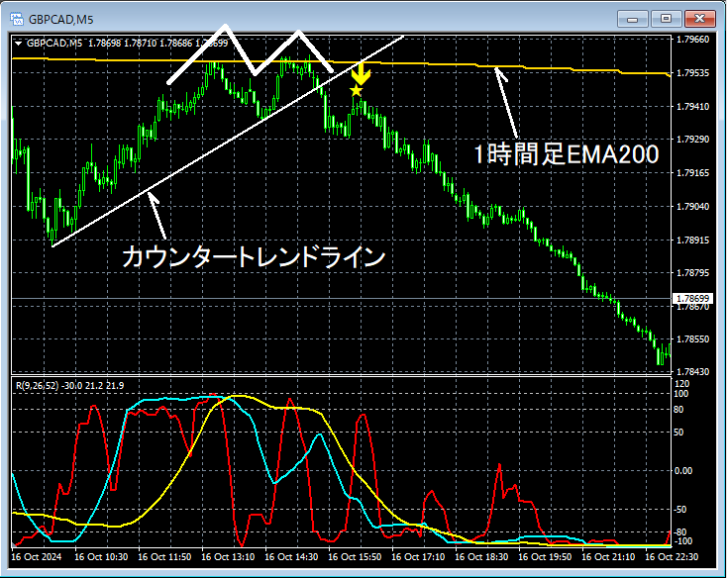Select the カウンタートレンドライン text label
This screenshot has height=578, width=728.
point(254,256)
